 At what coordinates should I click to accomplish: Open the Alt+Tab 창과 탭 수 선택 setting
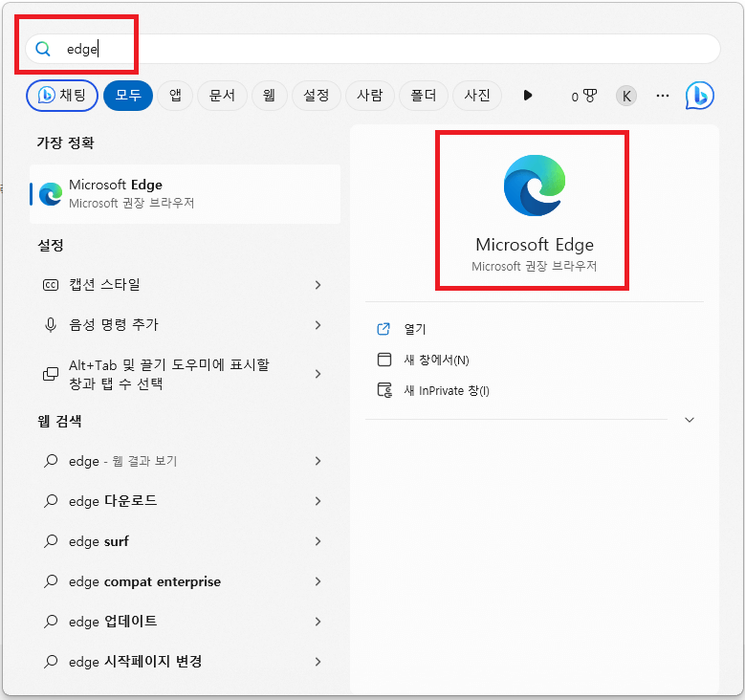pos(186,374)
